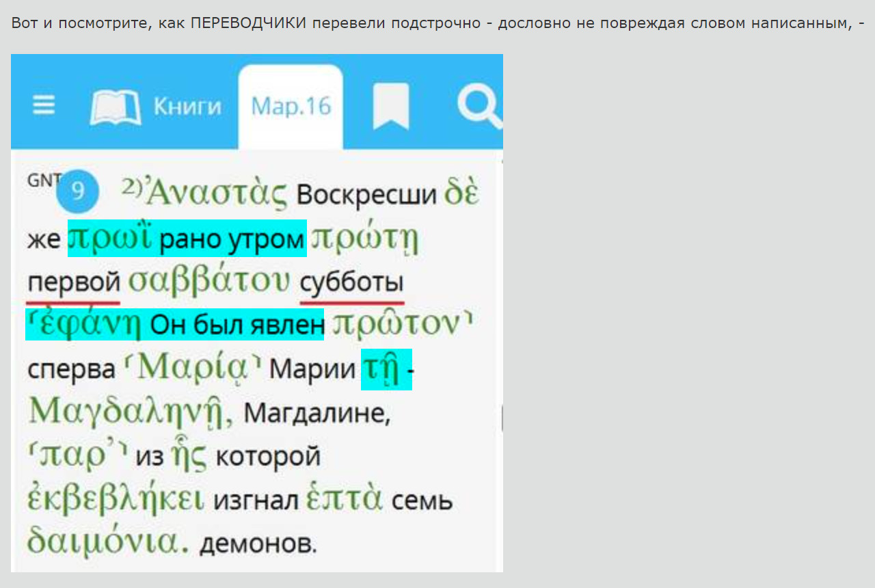Click underlined word субботы
Image resolution: width=875 pixels, height=588 pixels.
352,282
